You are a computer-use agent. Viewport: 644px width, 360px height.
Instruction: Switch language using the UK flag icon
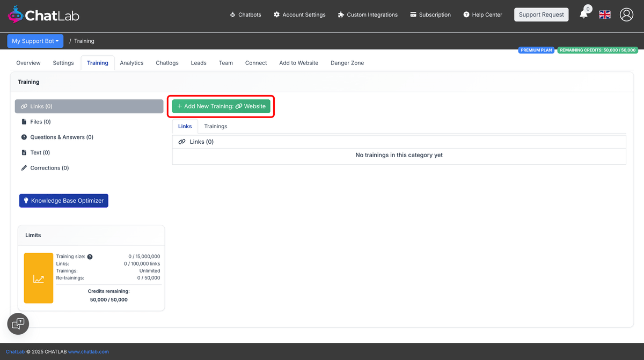coord(604,14)
